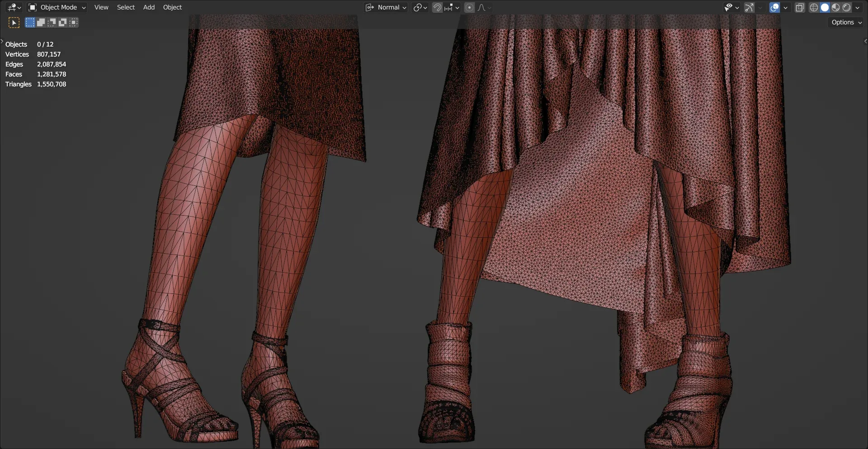The width and height of the screenshot is (868, 449).
Task: Click the Vertices count 807,157
Action: (x=49, y=54)
